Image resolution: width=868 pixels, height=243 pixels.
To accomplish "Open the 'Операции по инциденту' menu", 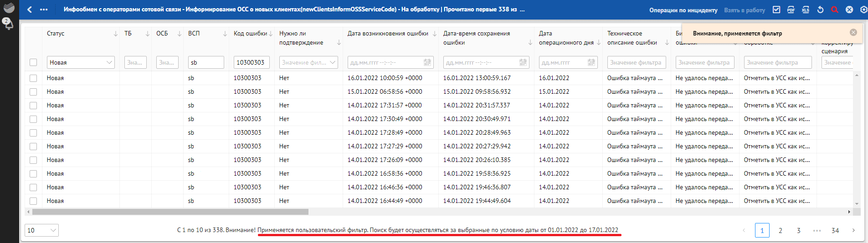I will [x=683, y=10].
